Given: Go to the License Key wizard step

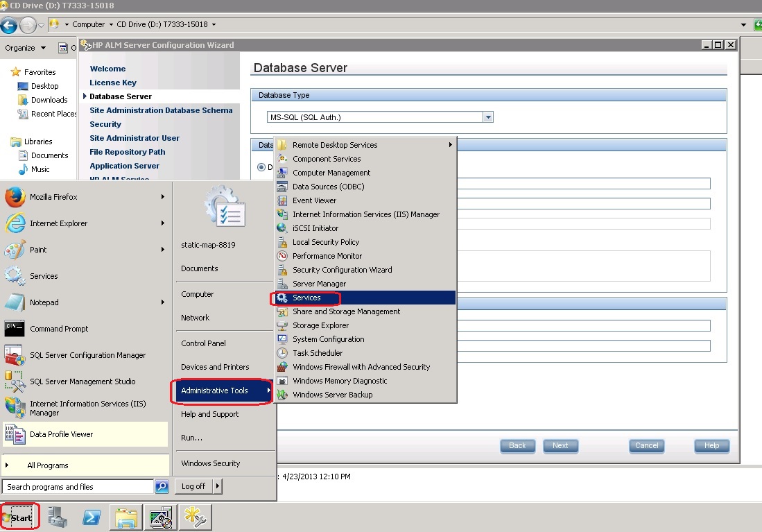Looking at the screenshot, I should point(113,83).
